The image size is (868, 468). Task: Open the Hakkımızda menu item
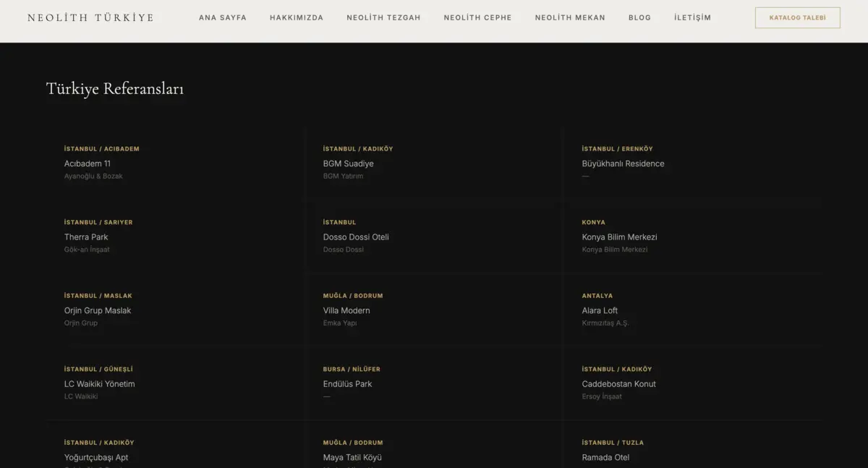pos(297,17)
